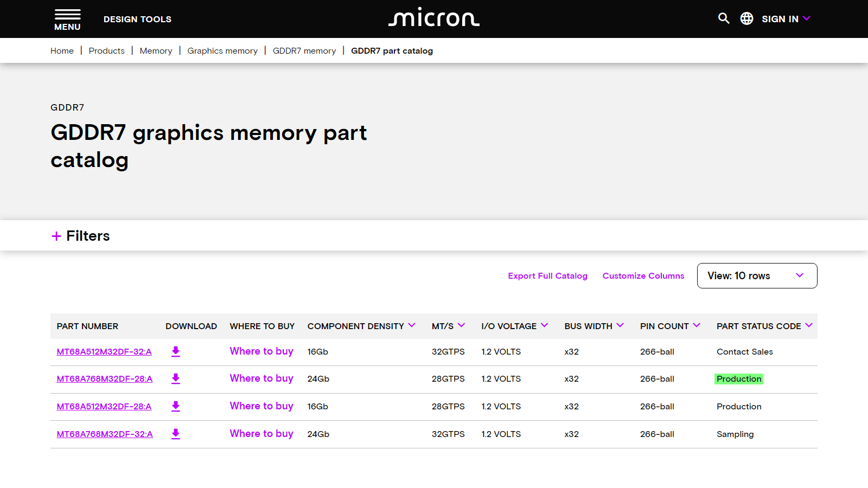Click Customize Columns link
868x488 pixels.
click(643, 276)
